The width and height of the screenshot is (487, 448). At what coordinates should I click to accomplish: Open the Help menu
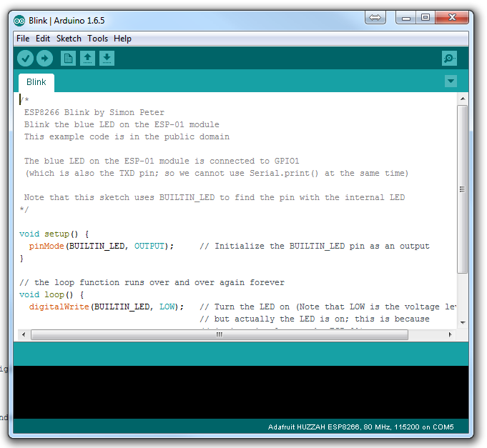[122, 39]
